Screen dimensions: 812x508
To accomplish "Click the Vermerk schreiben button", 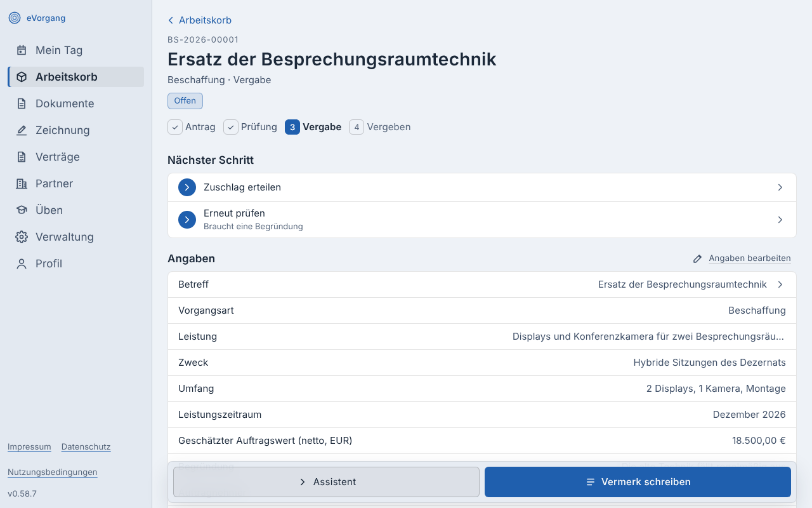I will [x=638, y=482].
